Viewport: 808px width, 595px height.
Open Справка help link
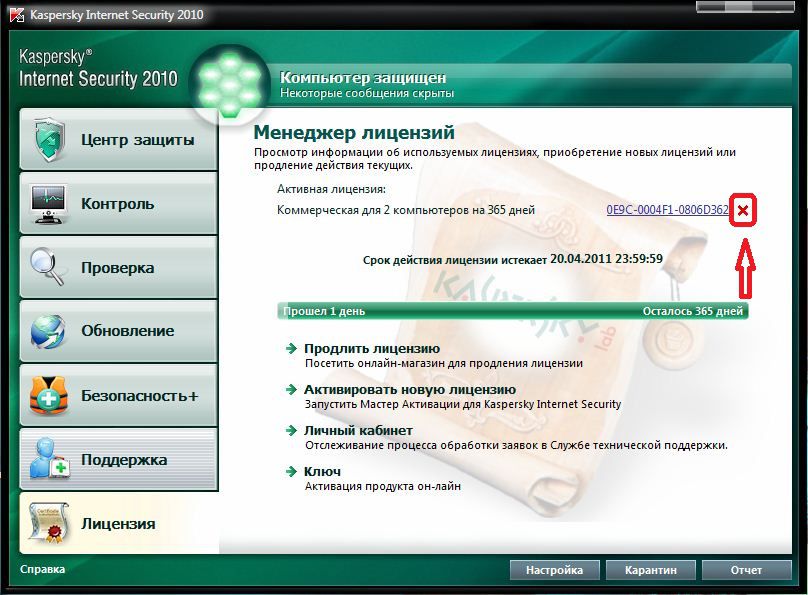[42, 569]
